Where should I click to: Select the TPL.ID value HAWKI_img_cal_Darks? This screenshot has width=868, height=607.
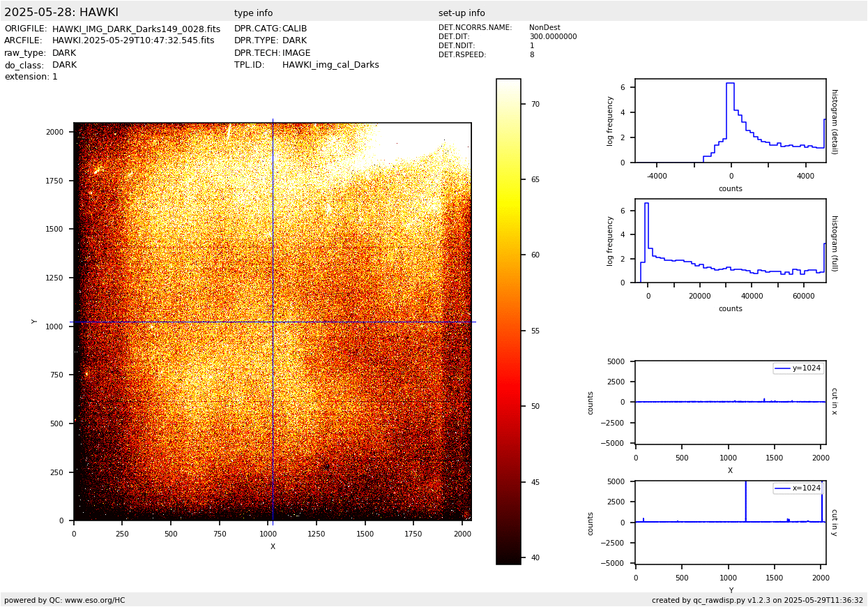point(330,65)
